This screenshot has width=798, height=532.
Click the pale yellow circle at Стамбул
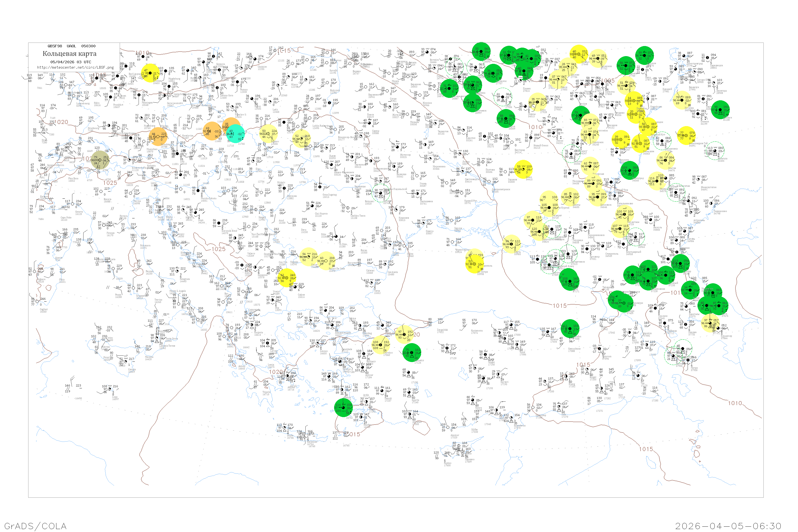[380, 345]
